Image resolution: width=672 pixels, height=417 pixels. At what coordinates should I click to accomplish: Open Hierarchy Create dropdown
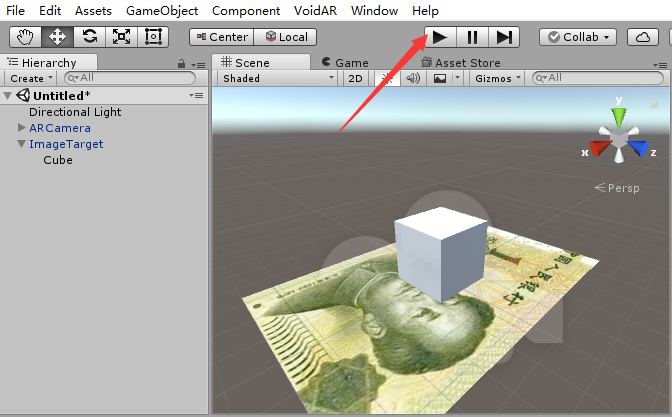coord(31,78)
